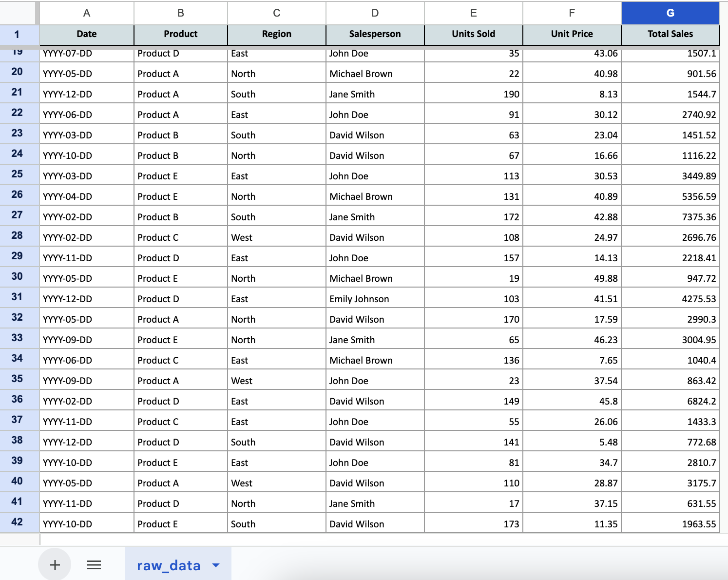Screen dimensions: 728x580
Task: Click Michael Brown in row 26
Action: (x=375, y=196)
